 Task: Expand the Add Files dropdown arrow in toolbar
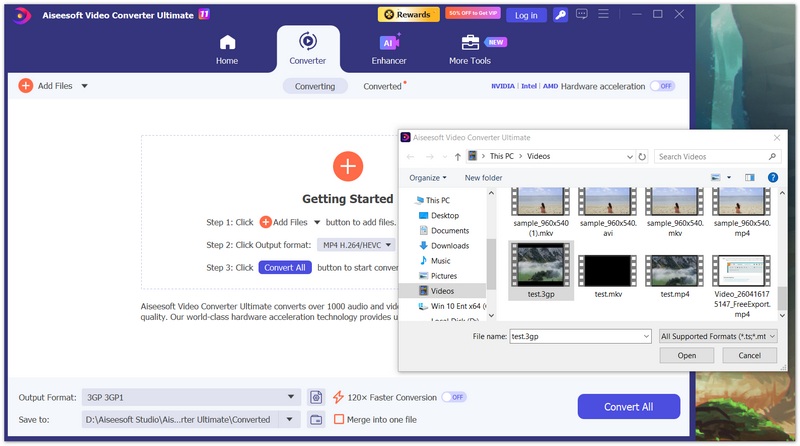pyautogui.click(x=85, y=86)
